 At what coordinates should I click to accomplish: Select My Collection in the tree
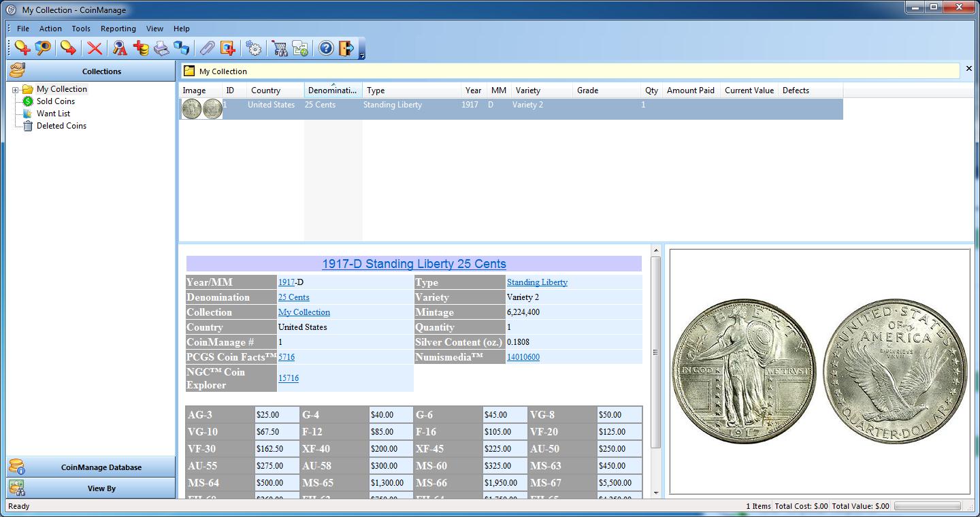click(x=62, y=89)
